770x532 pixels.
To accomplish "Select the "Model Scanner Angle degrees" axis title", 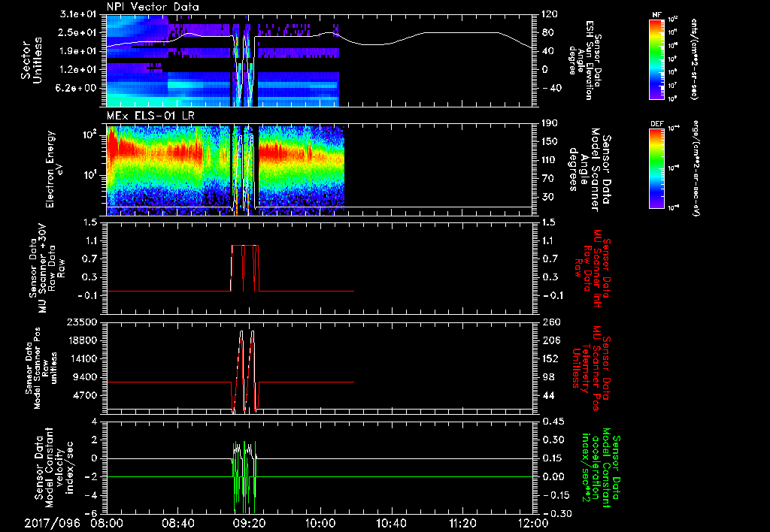I will click(589, 170).
